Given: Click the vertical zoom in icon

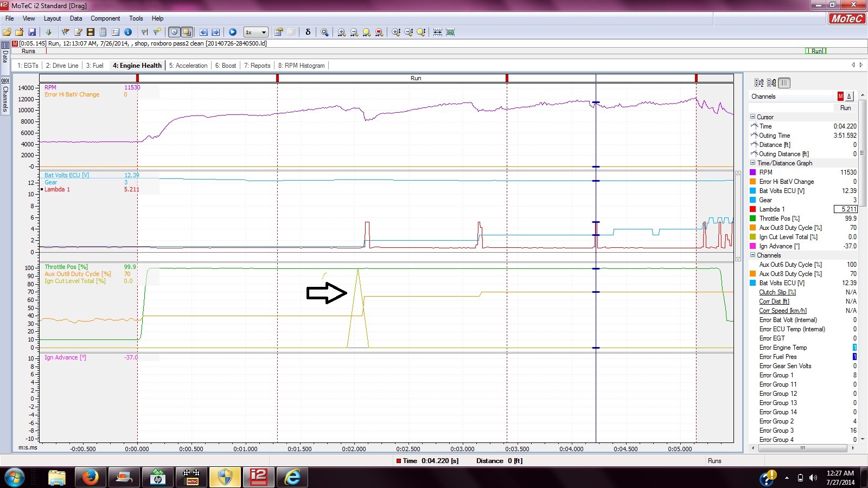Looking at the screenshot, I should click(x=396, y=32).
